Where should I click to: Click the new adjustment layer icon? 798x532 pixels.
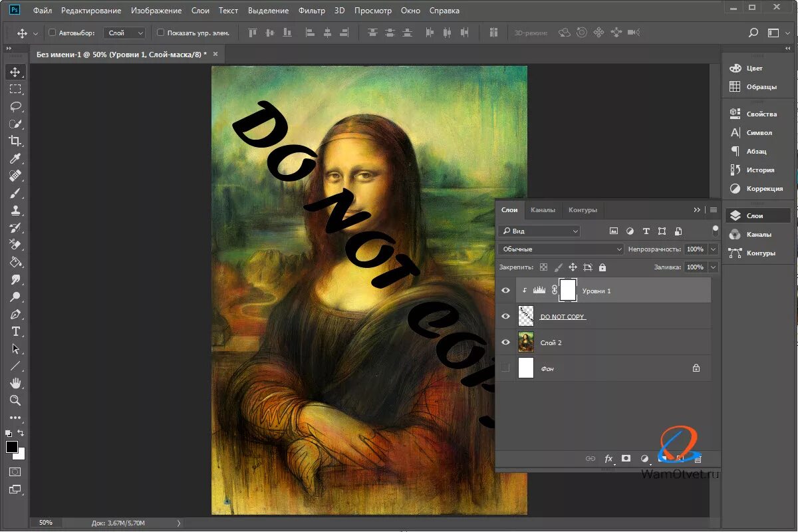pos(644,458)
